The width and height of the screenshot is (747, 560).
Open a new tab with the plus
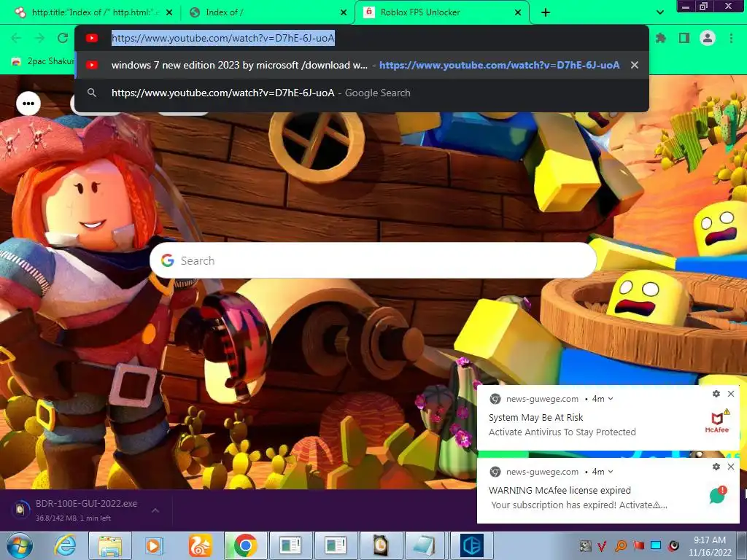[x=546, y=12]
